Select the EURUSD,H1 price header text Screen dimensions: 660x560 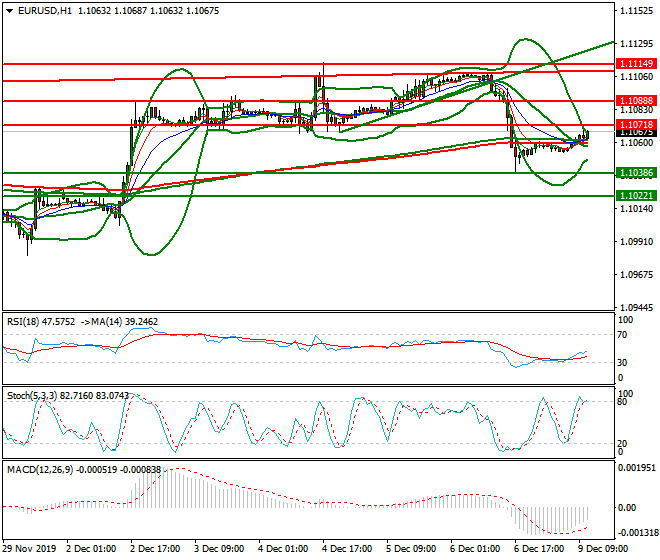coord(118,11)
